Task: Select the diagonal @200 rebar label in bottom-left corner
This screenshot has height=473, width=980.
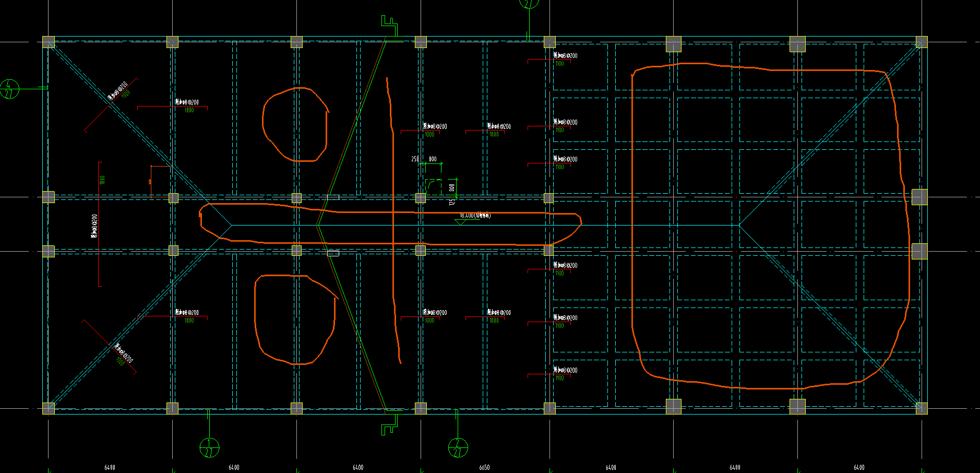Action: pos(124,353)
